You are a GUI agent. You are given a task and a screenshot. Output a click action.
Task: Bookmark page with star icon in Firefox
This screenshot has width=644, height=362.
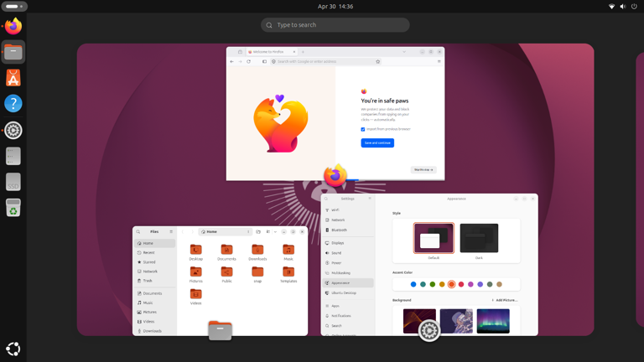378,61
